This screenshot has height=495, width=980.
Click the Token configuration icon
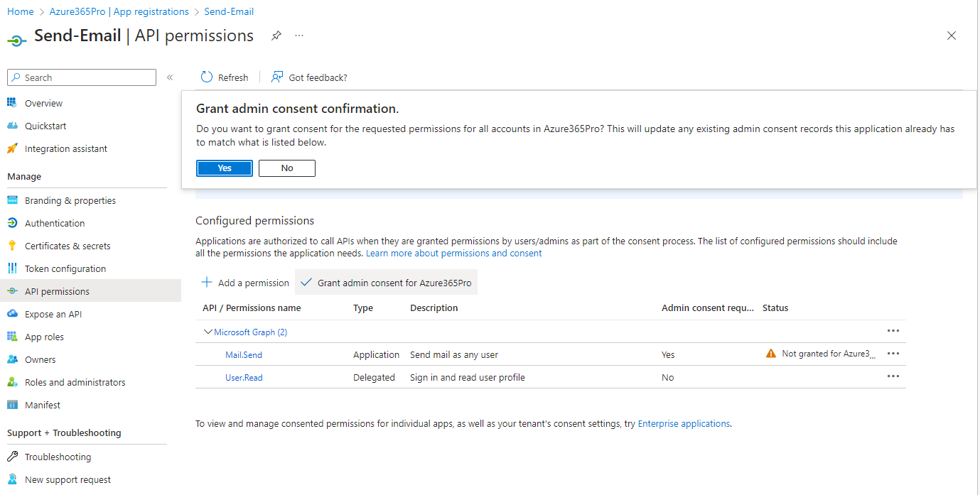pos(12,268)
